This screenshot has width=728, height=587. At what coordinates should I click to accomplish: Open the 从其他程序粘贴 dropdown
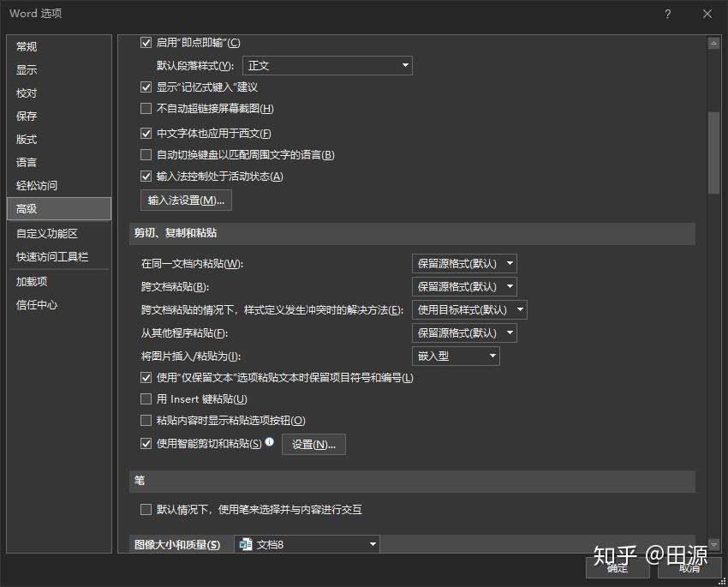[x=464, y=333]
